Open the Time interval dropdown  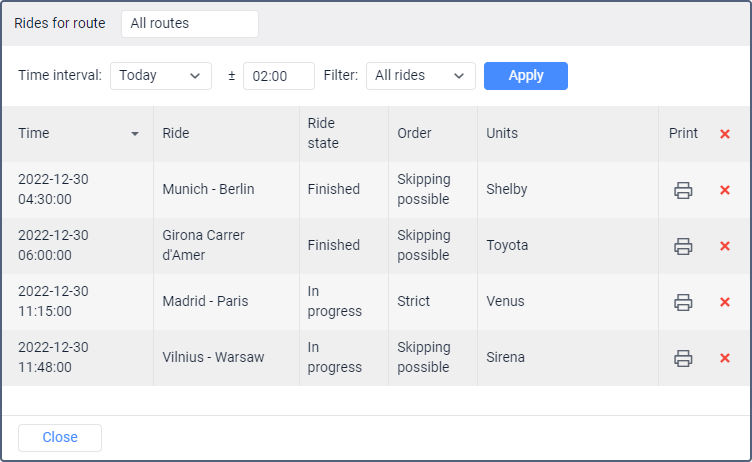click(x=160, y=76)
